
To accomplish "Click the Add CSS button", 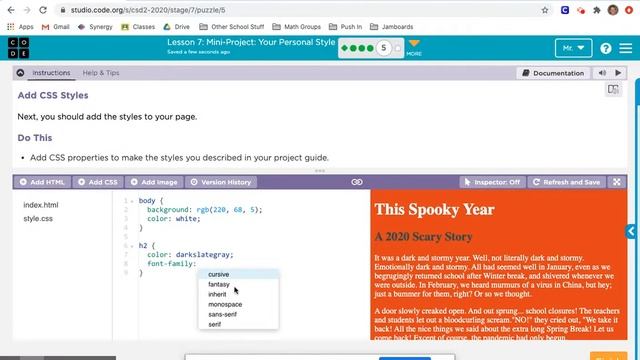I will click(x=98, y=182).
